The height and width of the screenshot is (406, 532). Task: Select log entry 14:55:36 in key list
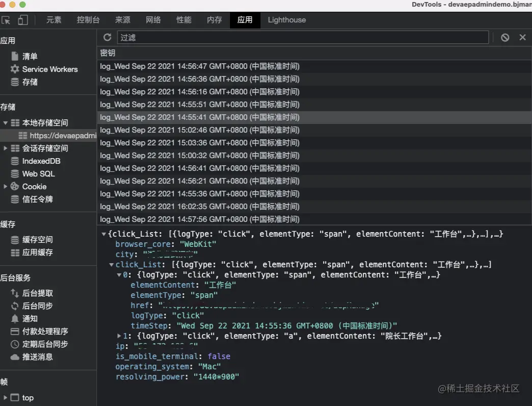point(314,194)
